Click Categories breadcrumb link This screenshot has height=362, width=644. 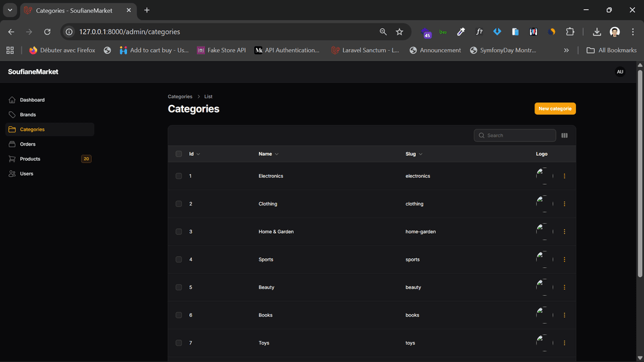tap(180, 97)
